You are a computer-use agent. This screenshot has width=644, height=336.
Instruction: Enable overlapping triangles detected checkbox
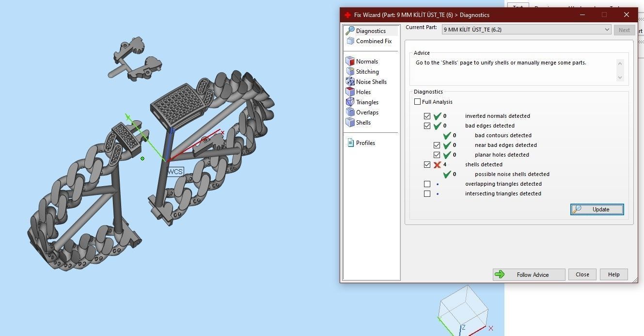[x=427, y=184]
